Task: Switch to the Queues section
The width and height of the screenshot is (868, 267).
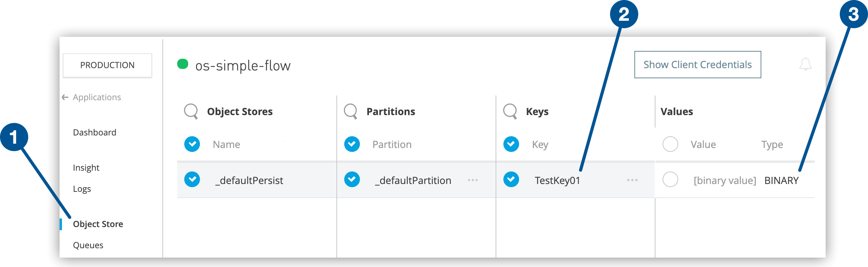Action: 88,245
